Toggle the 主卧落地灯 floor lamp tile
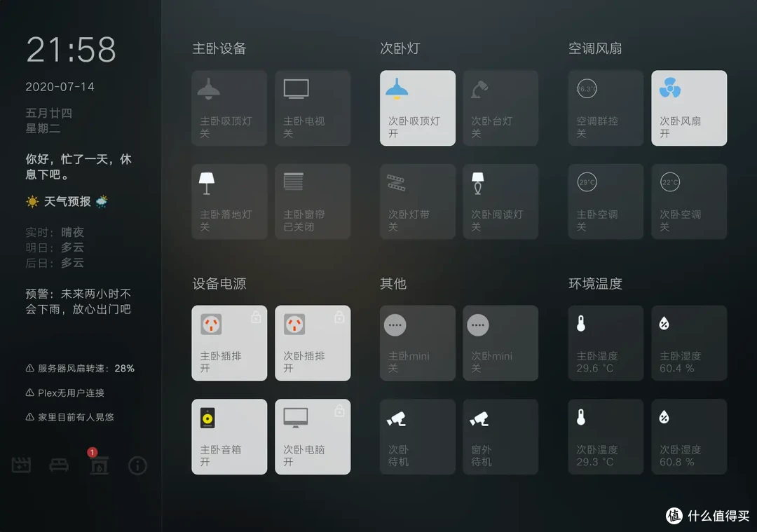Screen dimensions: 757x532 pos(229,201)
